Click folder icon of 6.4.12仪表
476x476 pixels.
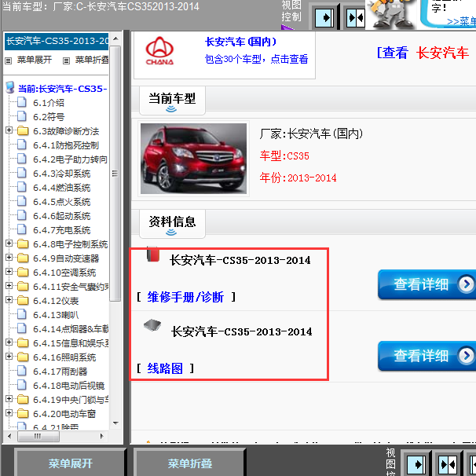(x=23, y=301)
